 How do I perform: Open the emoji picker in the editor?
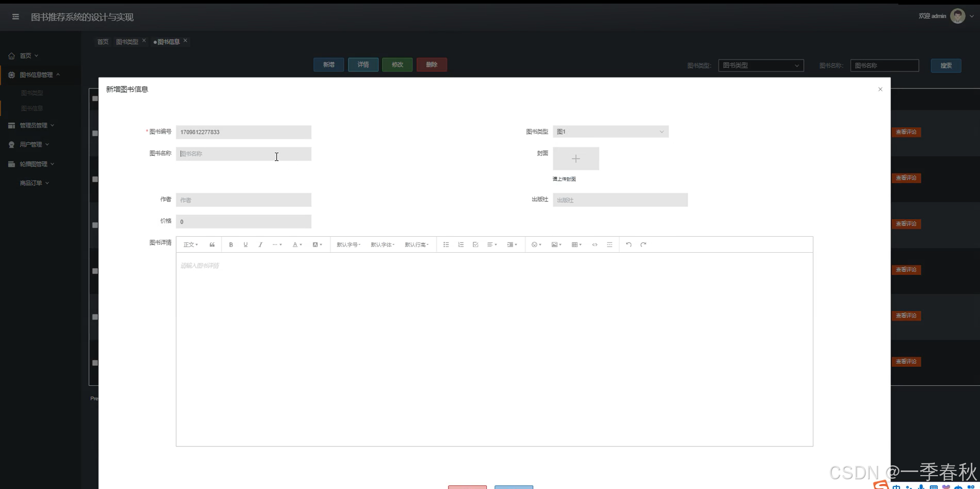[x=537, y=244]
